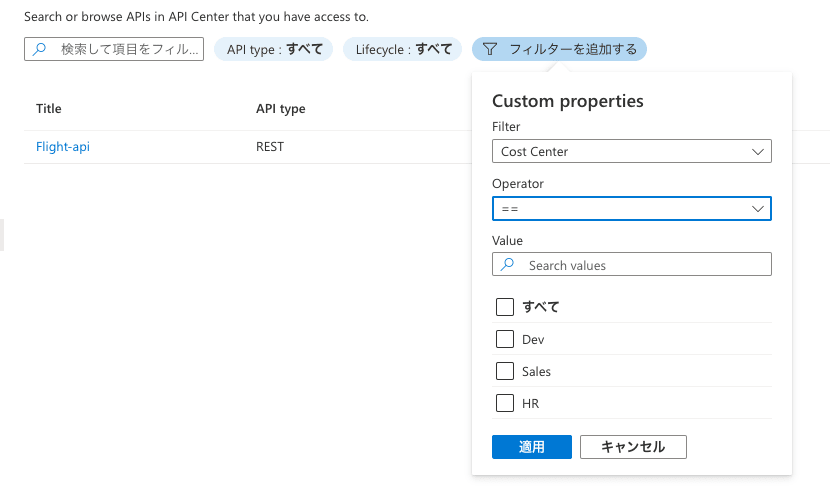Open the API type filter pill

[x=273, y=49]
